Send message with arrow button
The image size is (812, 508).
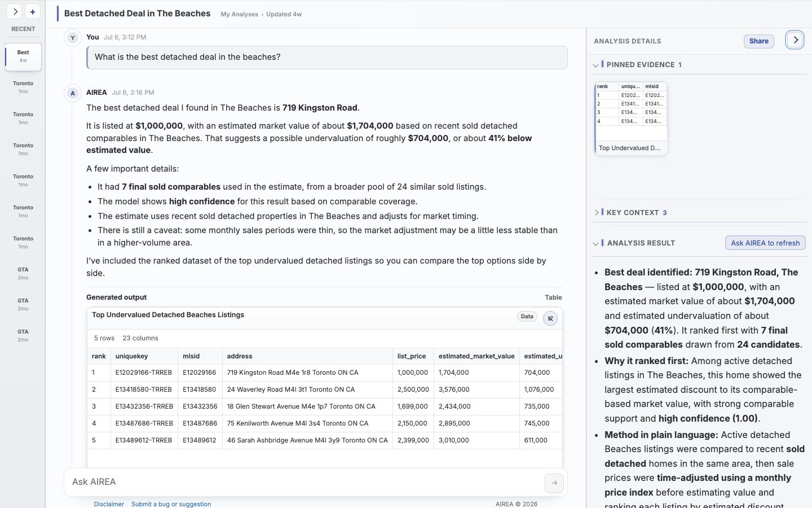(554, 483)
